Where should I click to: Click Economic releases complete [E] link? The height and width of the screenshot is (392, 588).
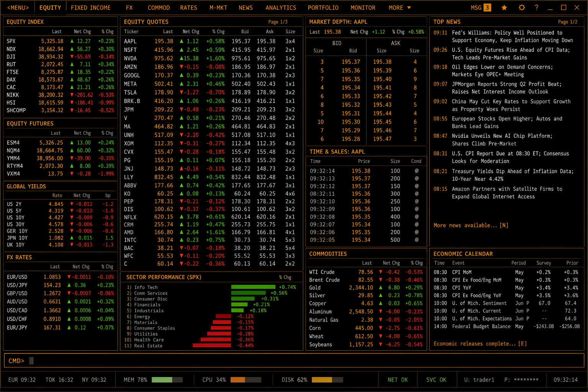coord(480,344)
